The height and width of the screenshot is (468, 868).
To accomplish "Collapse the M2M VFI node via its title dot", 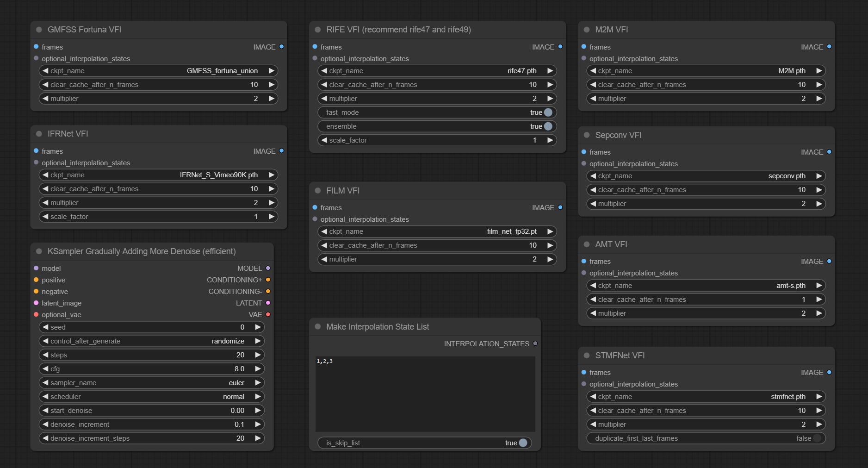I will click(587, 30).
